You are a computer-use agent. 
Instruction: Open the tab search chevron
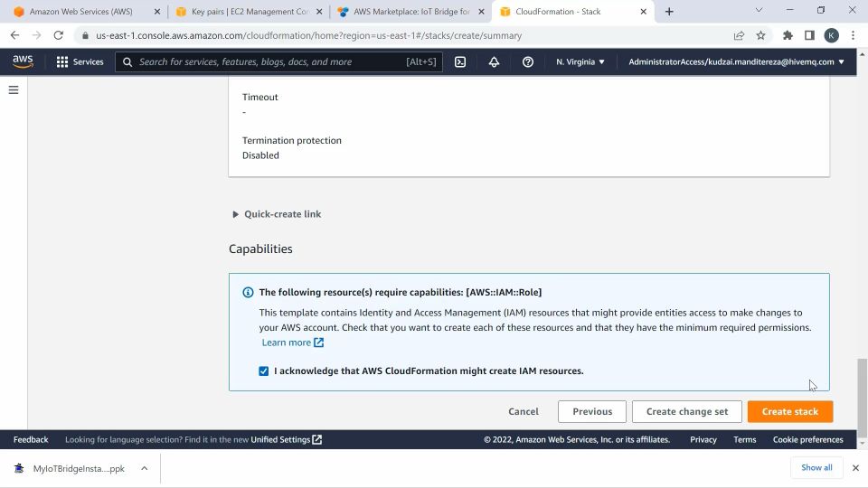click(x=759, y=10)
